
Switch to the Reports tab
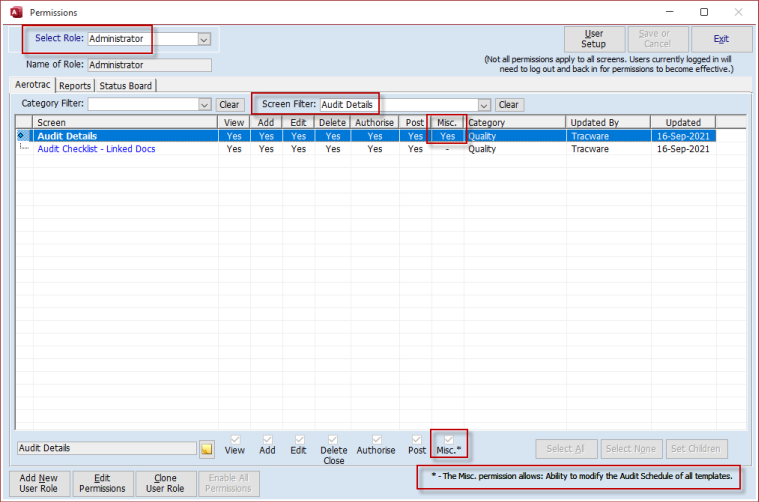tap(75, 86)
